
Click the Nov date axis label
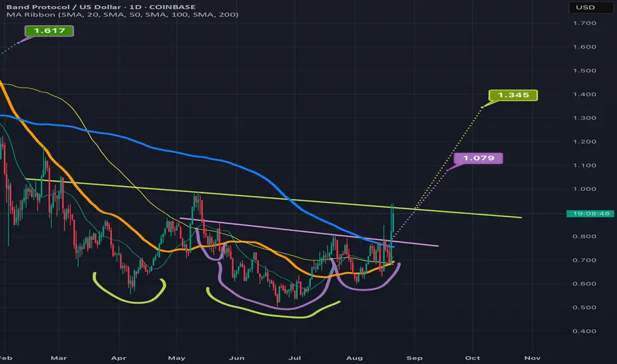click(532, 358)
